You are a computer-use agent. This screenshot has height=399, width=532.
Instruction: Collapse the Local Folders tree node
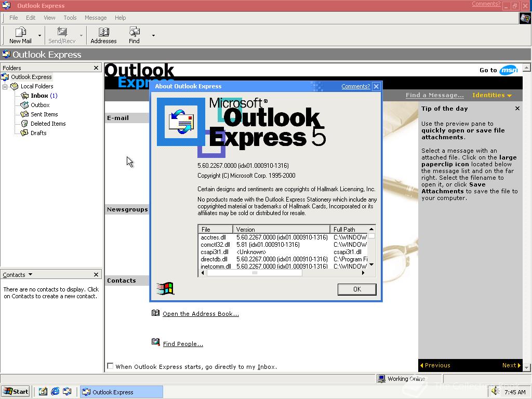pyautogui.click(x=5, y=87)
